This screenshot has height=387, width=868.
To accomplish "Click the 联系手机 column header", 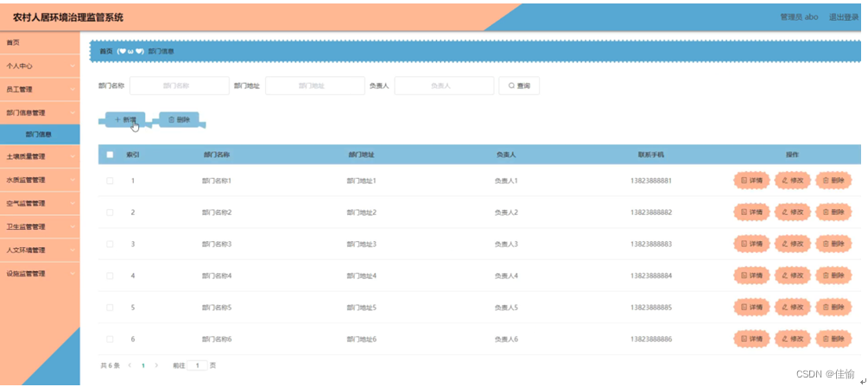I will tap(651, 155).
